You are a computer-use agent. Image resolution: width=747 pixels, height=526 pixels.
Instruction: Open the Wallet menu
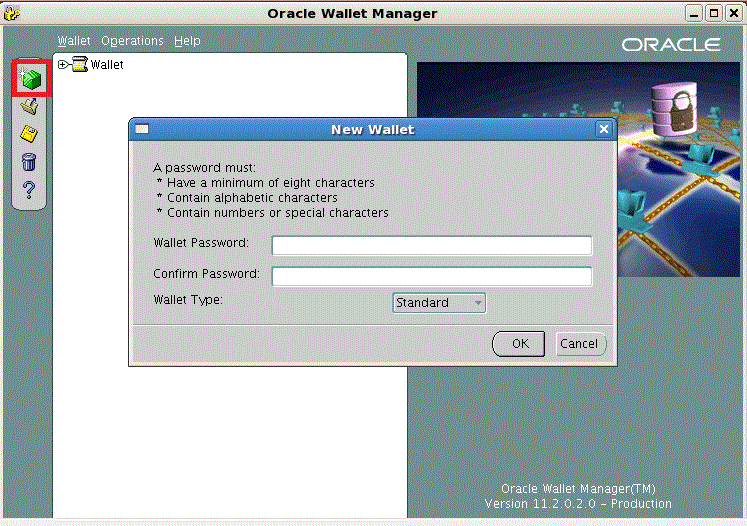pyautogui.click(x=74, y=41)
